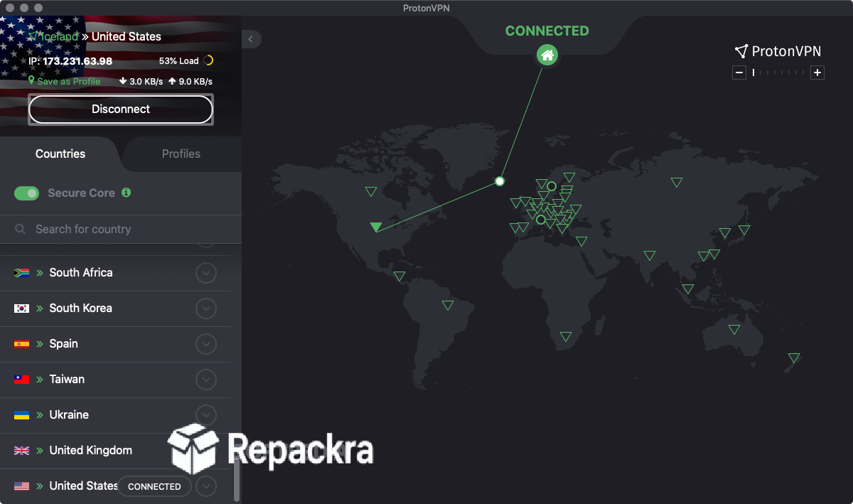Click the connected United States map marker
Image resolution: width=853 pixels, height=504 pixels.
(x=376, y=227)
